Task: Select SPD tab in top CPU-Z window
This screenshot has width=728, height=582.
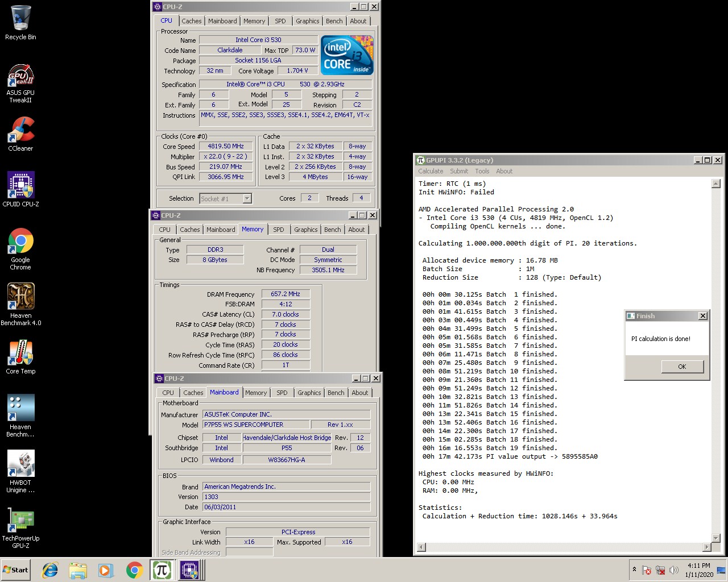Action: pyautogui.click(x=280, y=21)
